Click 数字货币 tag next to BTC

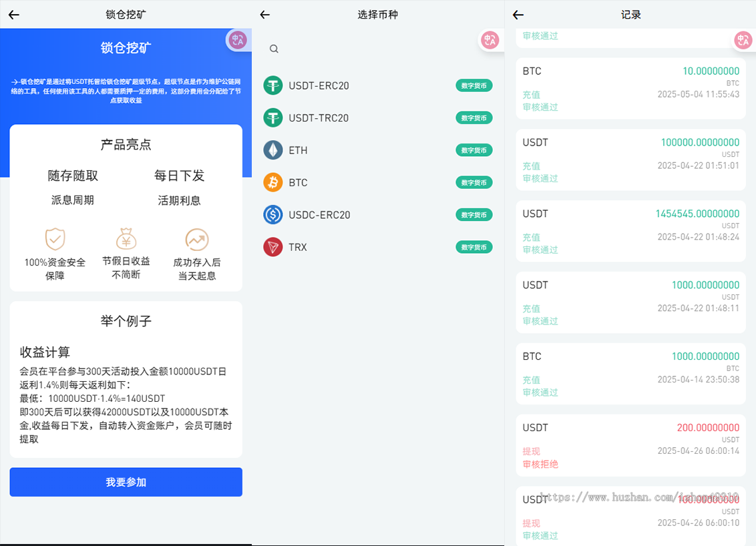pos(474,183)
